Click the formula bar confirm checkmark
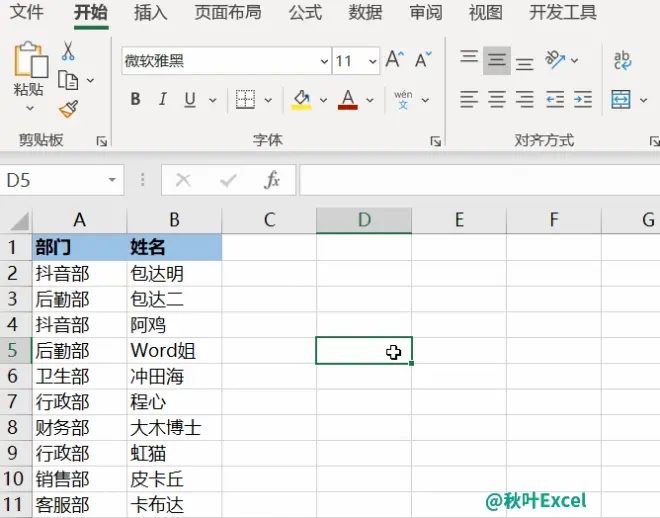The image size is (660, 518). (x=228, y=181)
